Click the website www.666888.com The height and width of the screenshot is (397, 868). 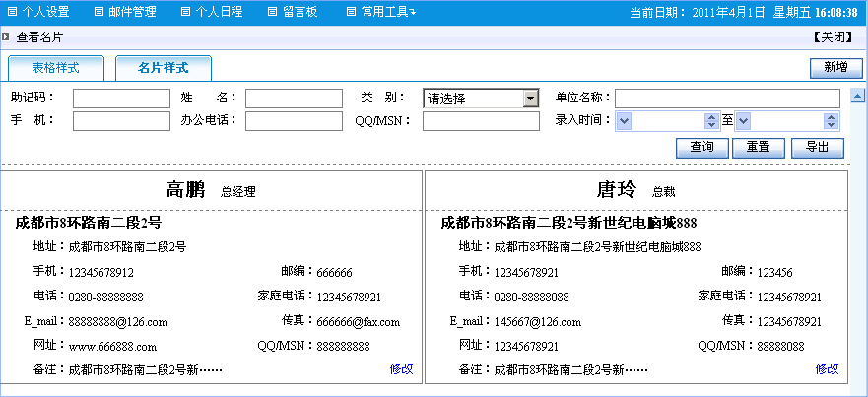pos(112,347)
